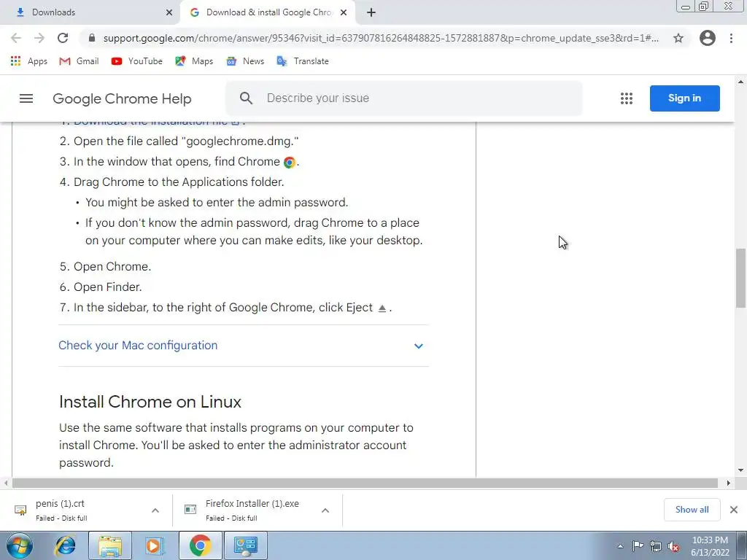Show hidden tray icons arrow
Image resolution: width=747 pixels, height=560 pixels.
(x=620, y=547)
